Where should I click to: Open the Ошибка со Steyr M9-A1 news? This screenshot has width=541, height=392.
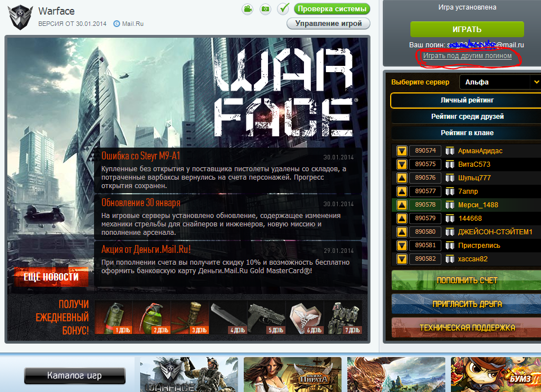pos(140,155)
